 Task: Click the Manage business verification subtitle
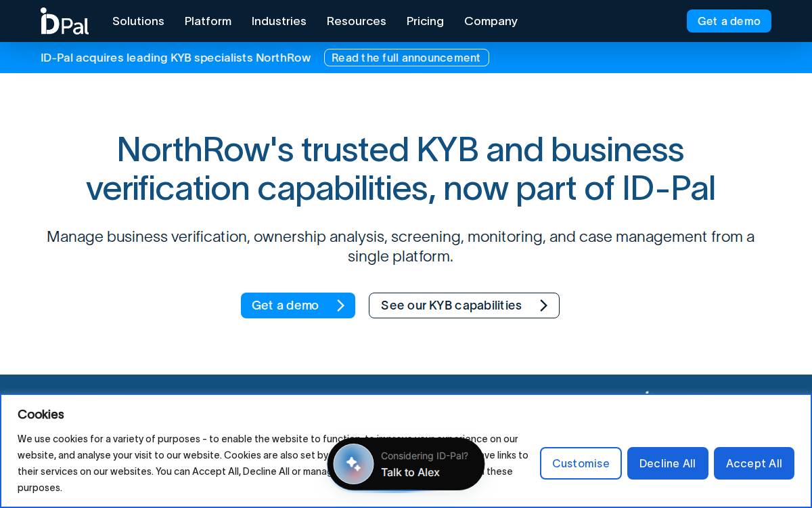pos(401,247)
